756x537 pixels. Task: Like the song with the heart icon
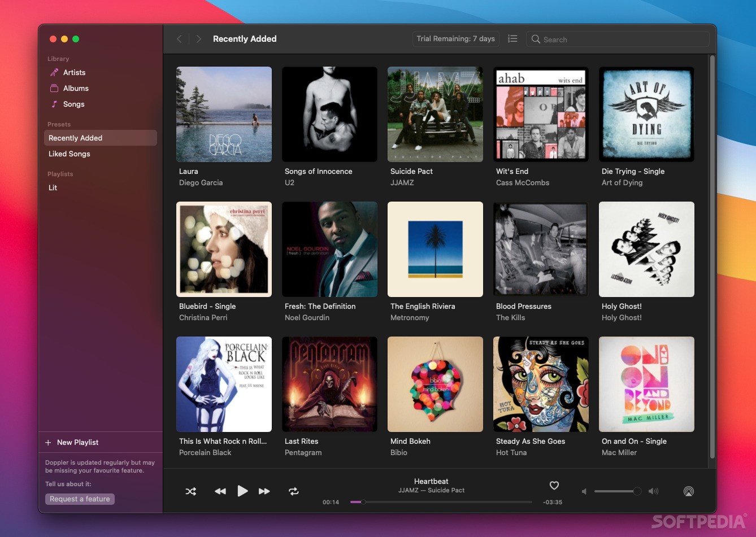[x=554, y=486]
